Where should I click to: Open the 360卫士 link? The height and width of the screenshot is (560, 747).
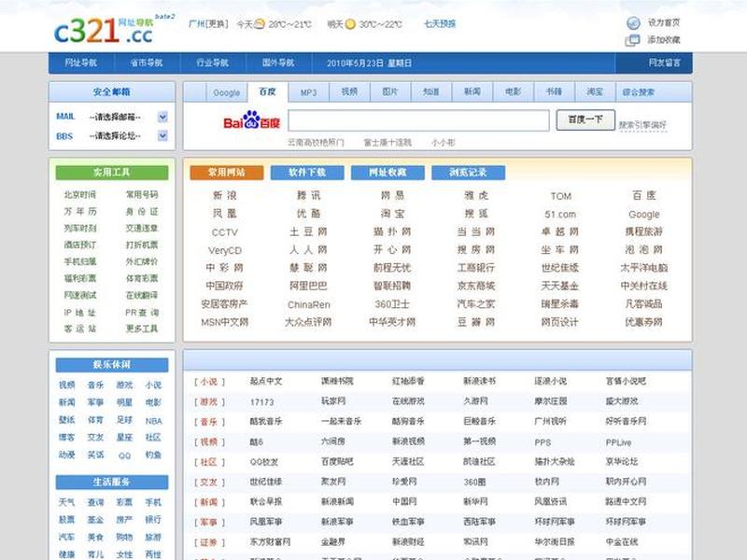tap(392, 304)
